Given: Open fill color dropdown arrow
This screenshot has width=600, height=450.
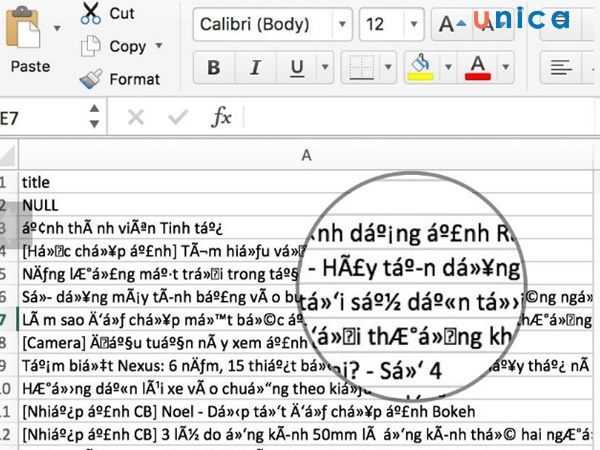Looking at the screenshot, I should coord(448,67).
